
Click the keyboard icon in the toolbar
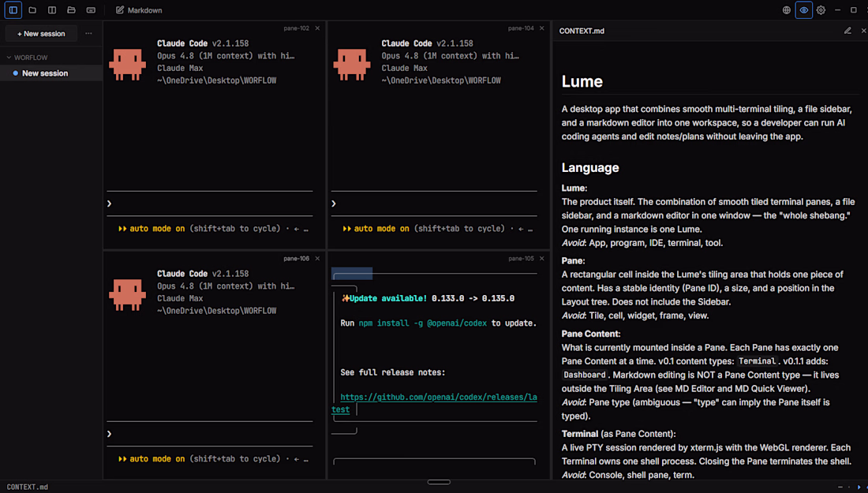tap(91, 10)
